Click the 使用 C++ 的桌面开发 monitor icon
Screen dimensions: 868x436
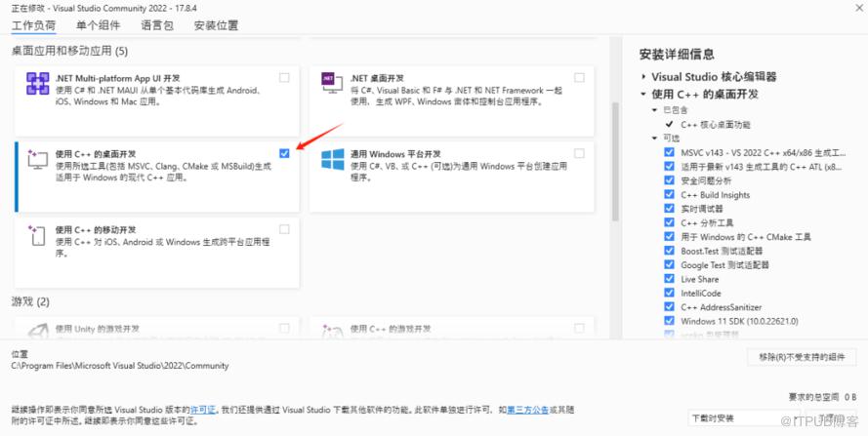click(37, 159)
